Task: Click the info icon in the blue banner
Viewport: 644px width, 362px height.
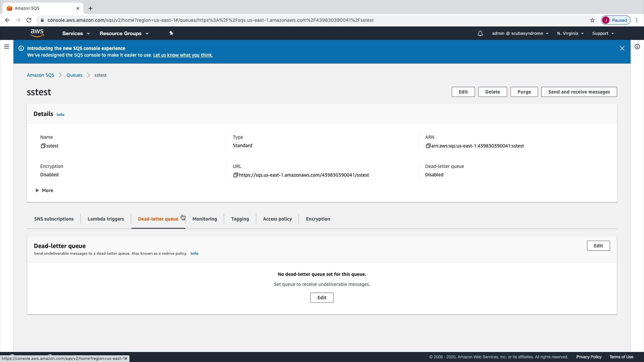Action: (21, 48)
